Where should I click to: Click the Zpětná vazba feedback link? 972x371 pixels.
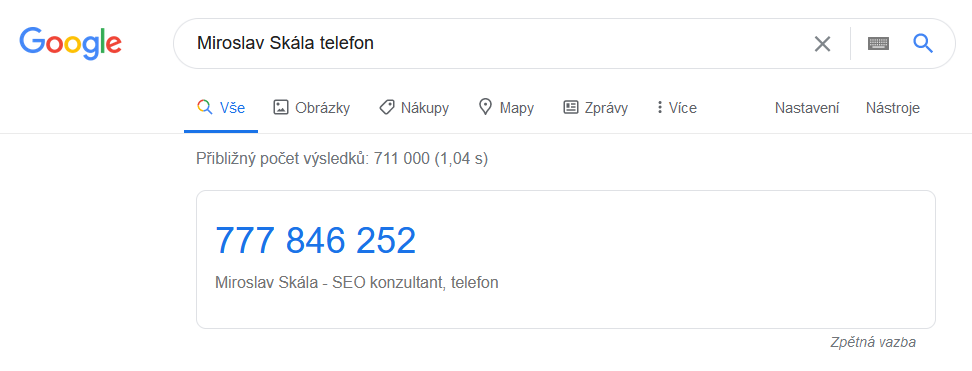(873, 342)
